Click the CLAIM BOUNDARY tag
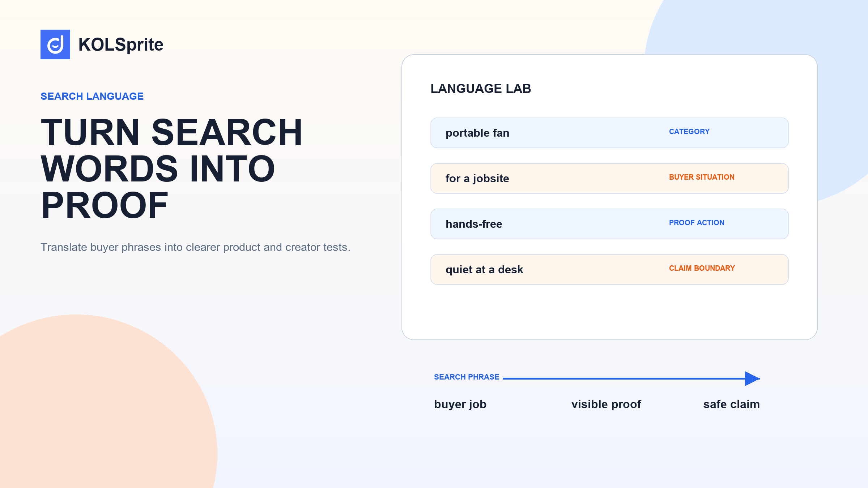 [x=702, y=268]
